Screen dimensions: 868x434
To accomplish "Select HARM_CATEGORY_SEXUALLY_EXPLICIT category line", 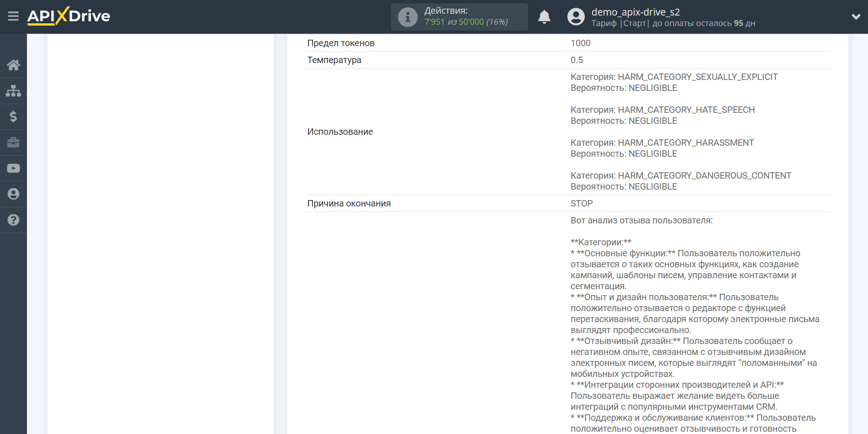I will 674,77.
